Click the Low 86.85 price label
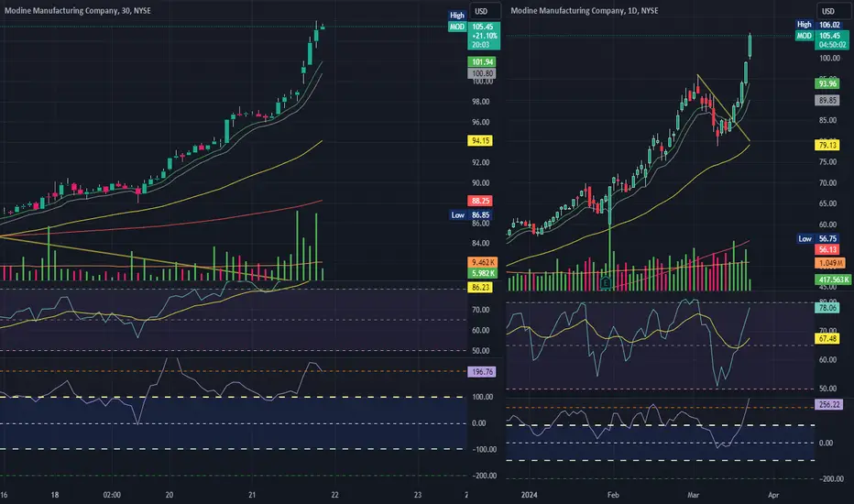The height and width of the screenshot is (504, 854). (471, 214)
